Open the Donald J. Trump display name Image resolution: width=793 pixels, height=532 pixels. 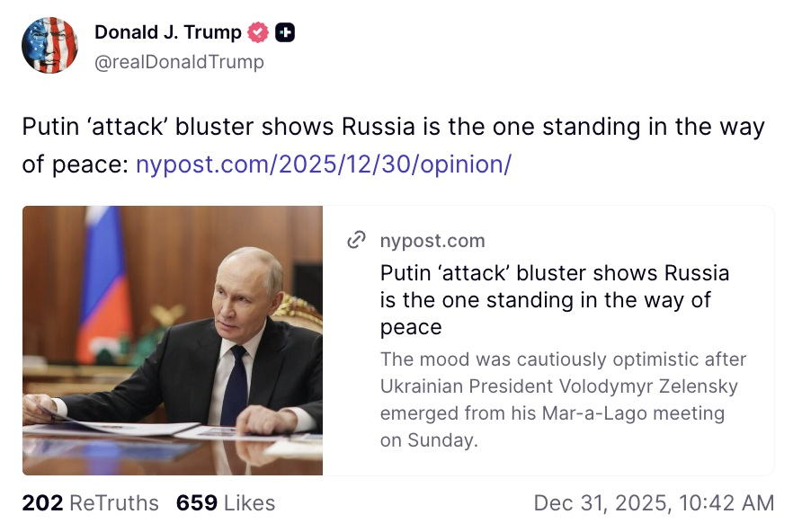(x=168, y=33)
